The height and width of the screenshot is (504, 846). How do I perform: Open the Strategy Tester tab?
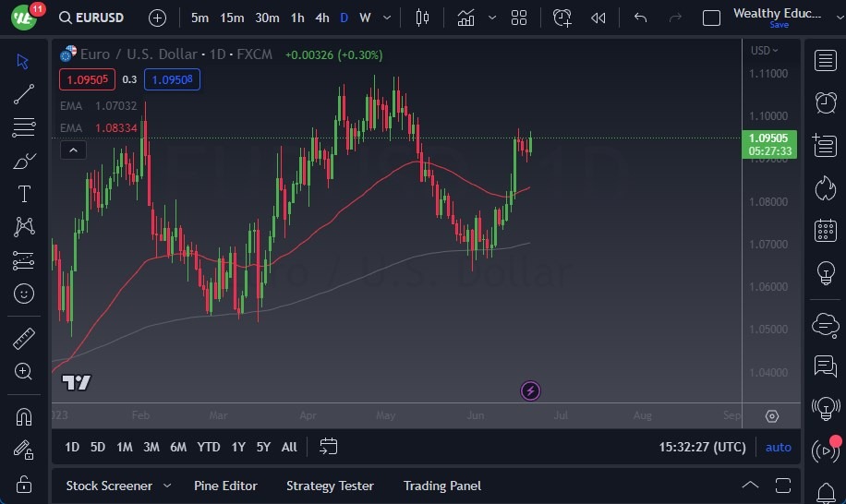(330, 486)
